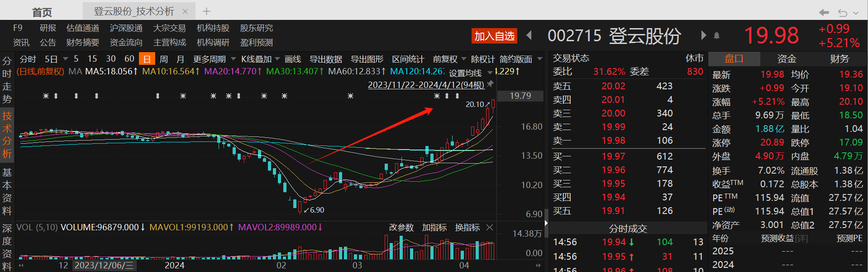Click the solid back arrow icon
The image size is (868, 272).
coord(824,12)
